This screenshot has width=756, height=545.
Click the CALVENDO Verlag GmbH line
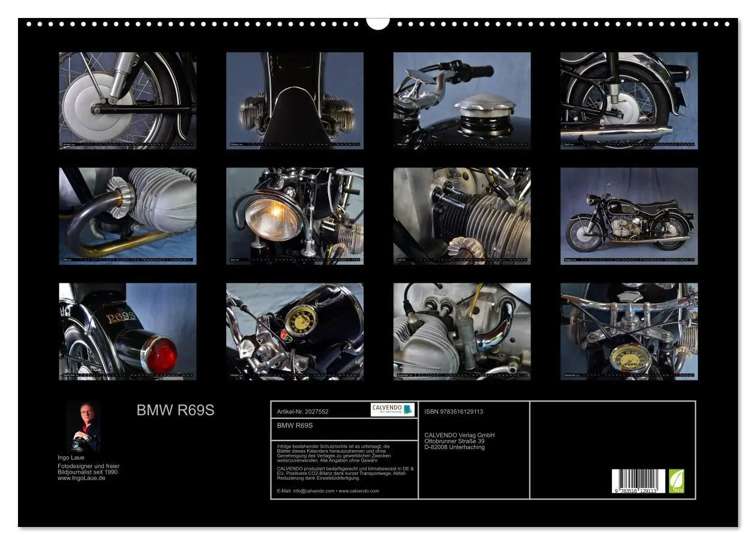click(x=460, y=435)
